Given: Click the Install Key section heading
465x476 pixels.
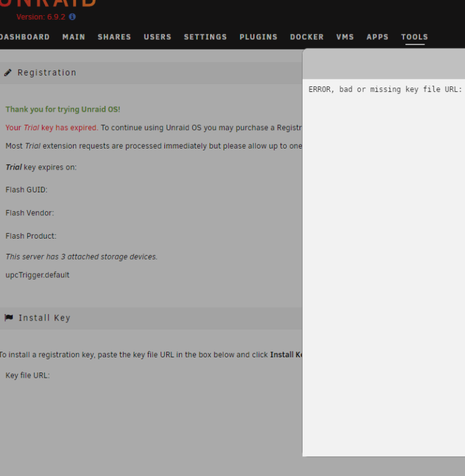Looking at the screenshot, I should [x=44, y=318].
